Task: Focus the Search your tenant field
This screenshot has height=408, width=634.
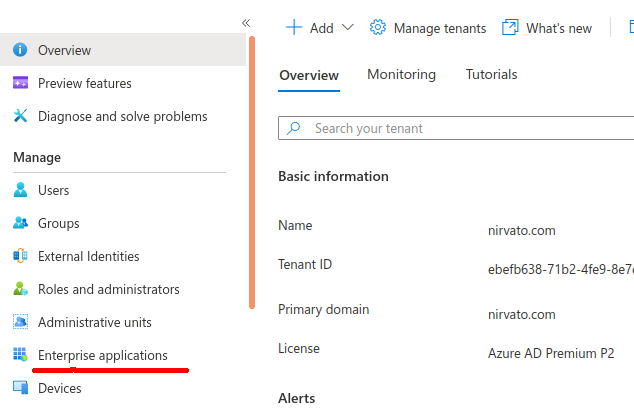Action: 456,128
